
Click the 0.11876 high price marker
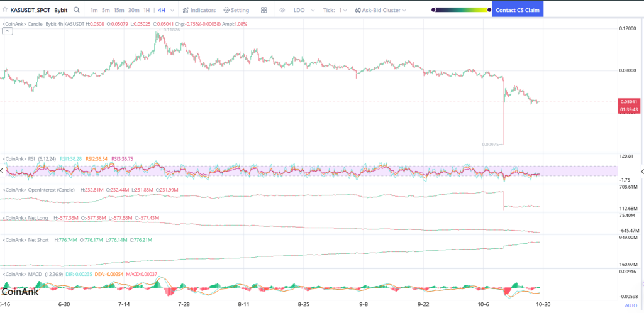point(171,30)
